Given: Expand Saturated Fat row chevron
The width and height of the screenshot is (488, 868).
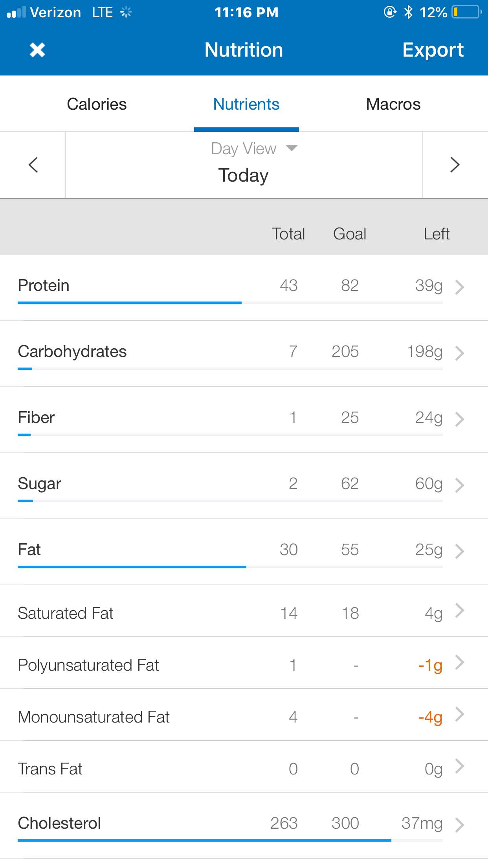Looking at the screenshot, I should point(459,611).
